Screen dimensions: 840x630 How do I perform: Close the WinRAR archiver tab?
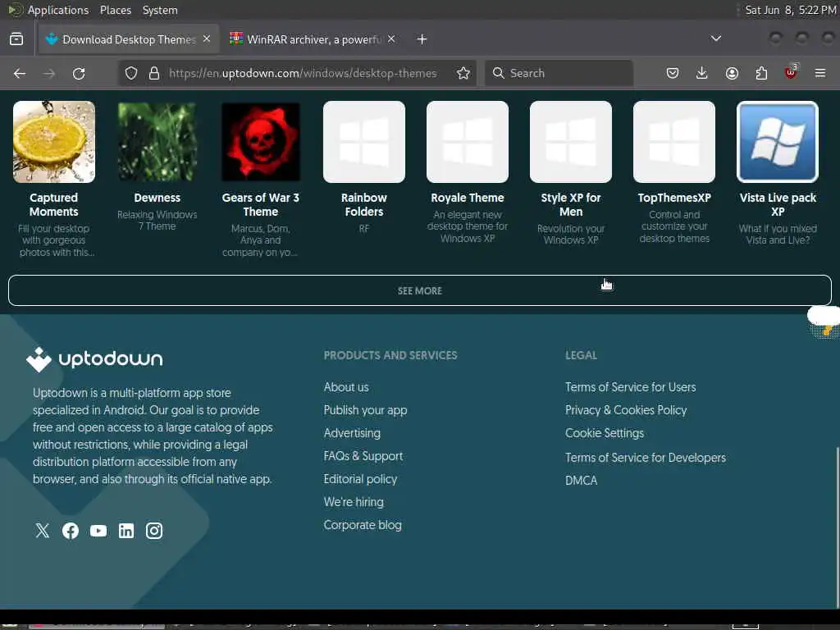391,39
